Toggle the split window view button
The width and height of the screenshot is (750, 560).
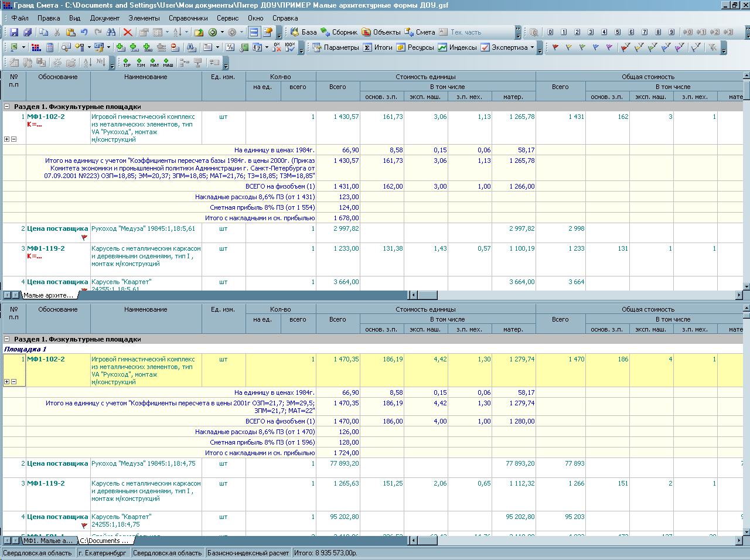pos(254,32)
